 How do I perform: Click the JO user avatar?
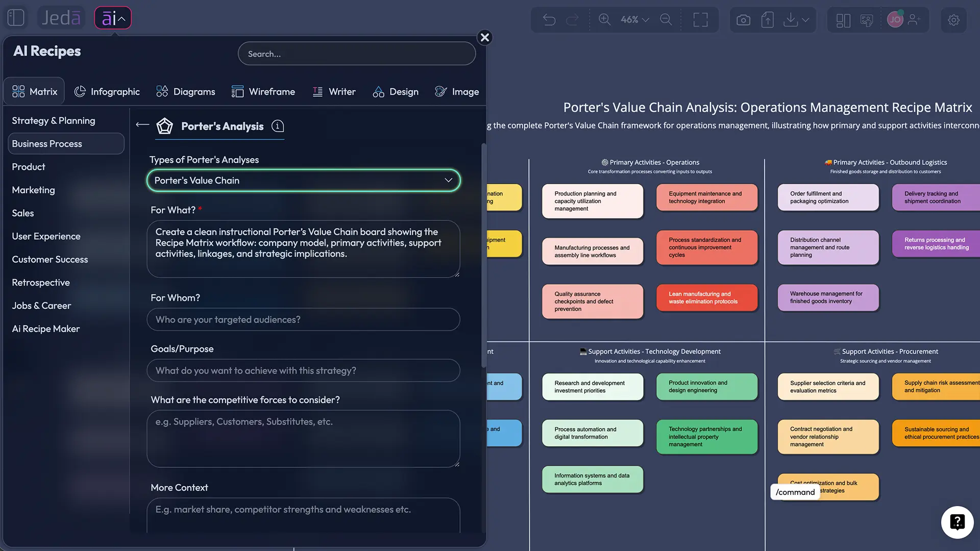click(895, 19)
